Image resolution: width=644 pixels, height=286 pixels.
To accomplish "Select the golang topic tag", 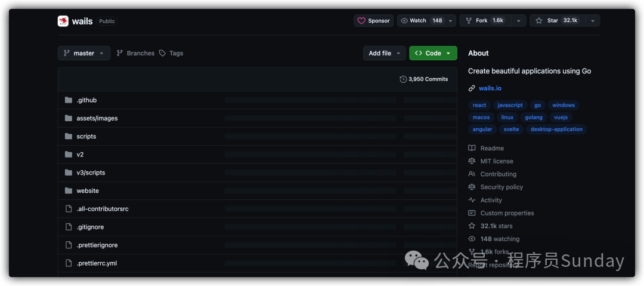I will coord(534,118).
